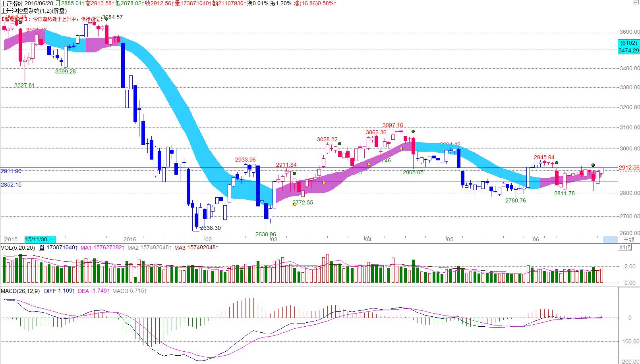
Task: Click the opening price 开2885.01 in header
Action: 70,3
